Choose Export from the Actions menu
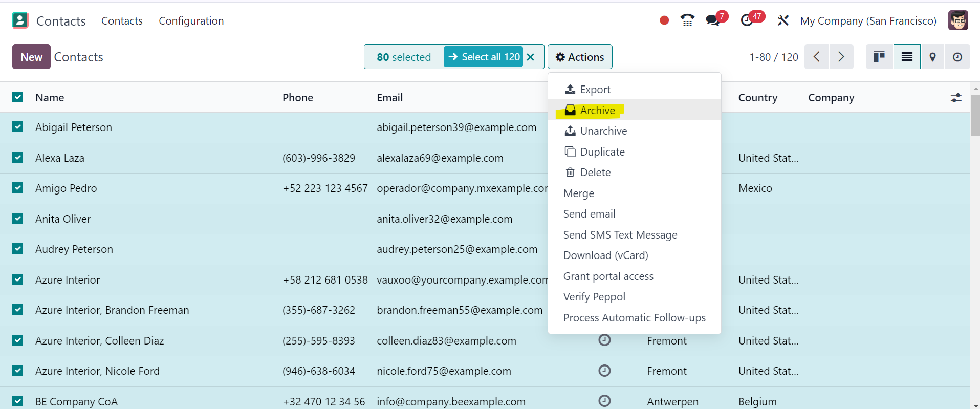 pyautogui.click(x=595, y=90)
